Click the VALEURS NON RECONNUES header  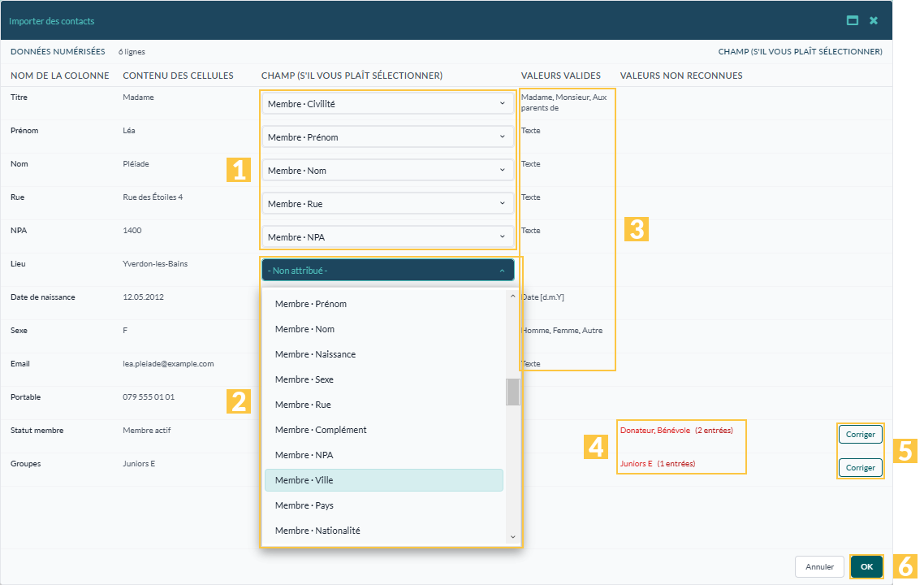(681, 76)
